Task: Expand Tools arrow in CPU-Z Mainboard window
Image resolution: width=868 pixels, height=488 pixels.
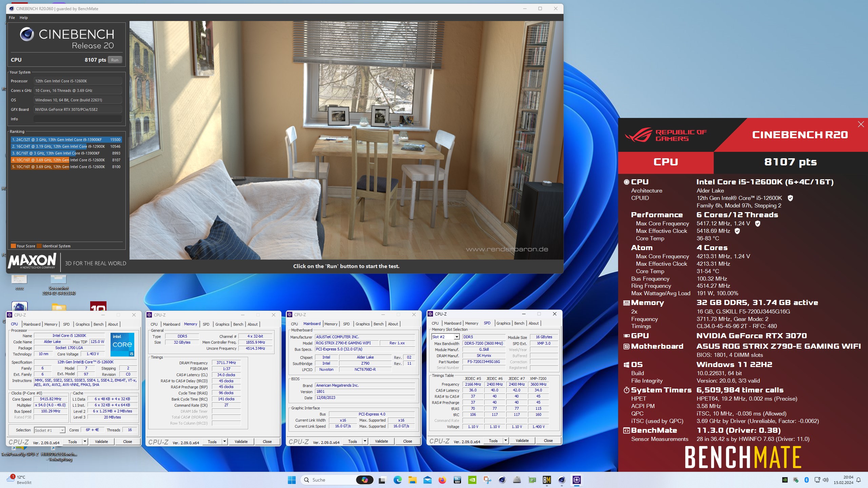Action: coord(365,441)
